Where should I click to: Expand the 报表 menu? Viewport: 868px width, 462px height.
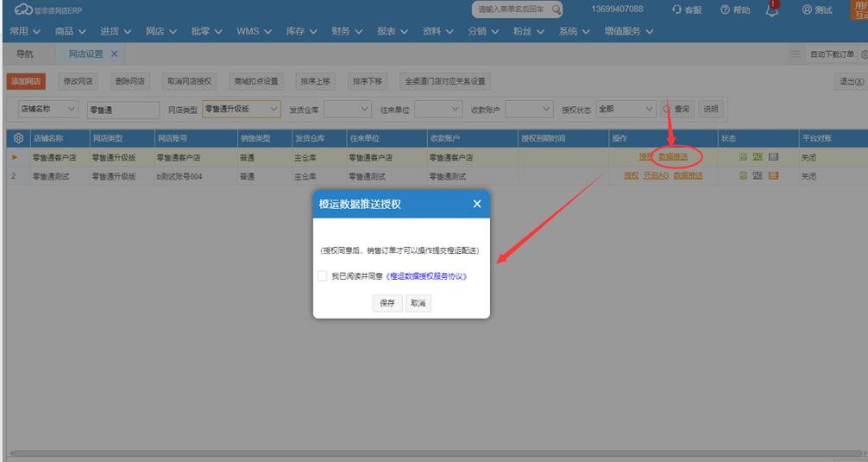point(393,31)
